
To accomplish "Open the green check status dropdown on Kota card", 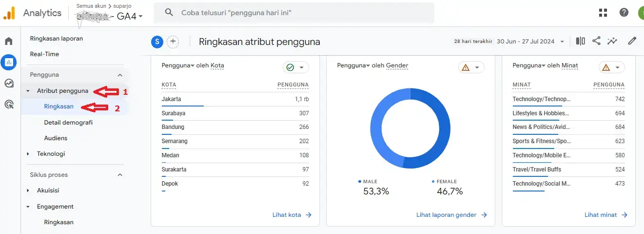I will click(296, 67).
